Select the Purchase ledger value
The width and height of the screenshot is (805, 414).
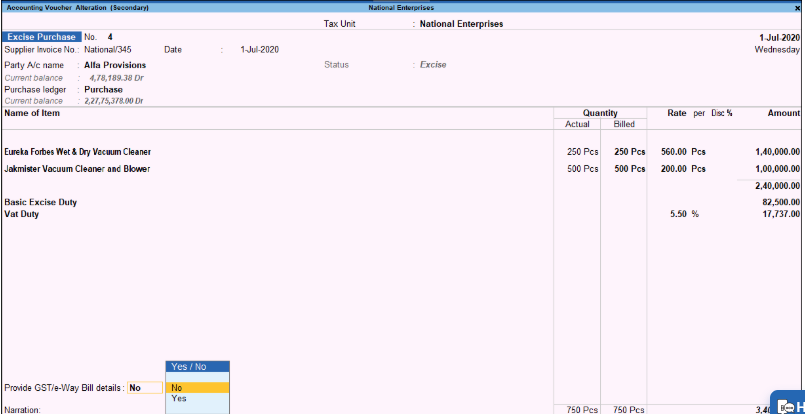click(x=104, y=89)
